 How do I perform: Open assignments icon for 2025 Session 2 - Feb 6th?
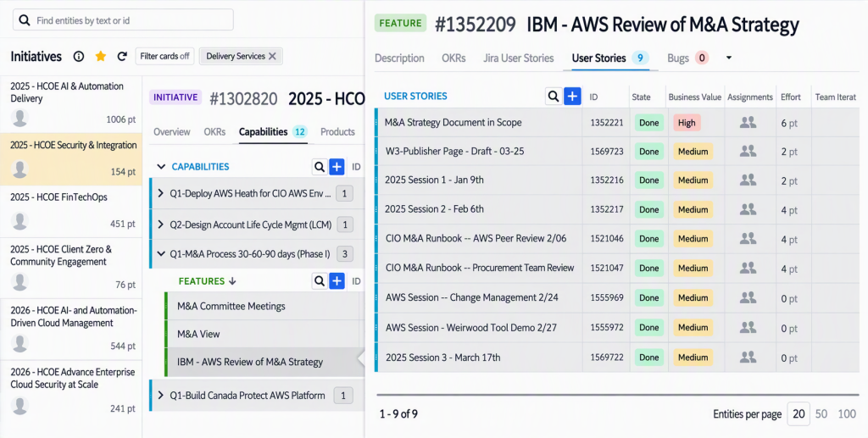coord(748,208)
